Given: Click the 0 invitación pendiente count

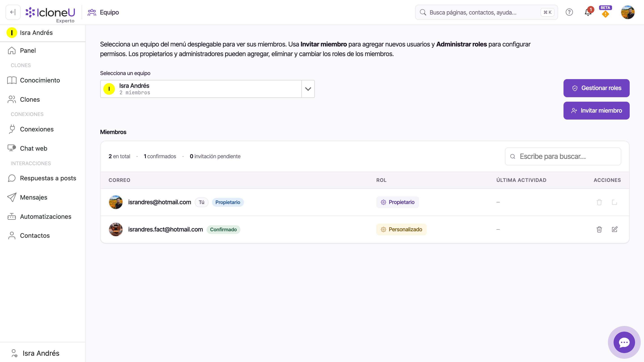Looking at the screenshot, I should [x=215, y=156].
